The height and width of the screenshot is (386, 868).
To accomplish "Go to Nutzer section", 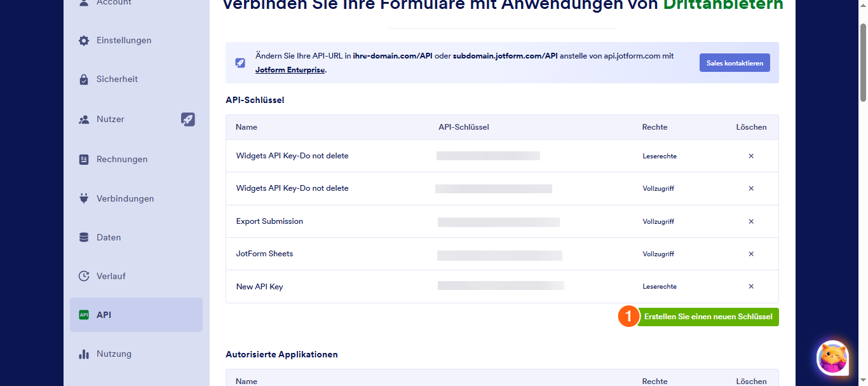I will (136, 120).
